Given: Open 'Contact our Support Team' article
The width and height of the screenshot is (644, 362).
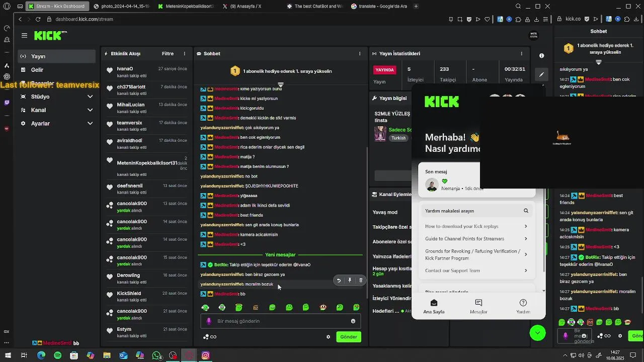Looking at the screenshot, I should (476, 270).
